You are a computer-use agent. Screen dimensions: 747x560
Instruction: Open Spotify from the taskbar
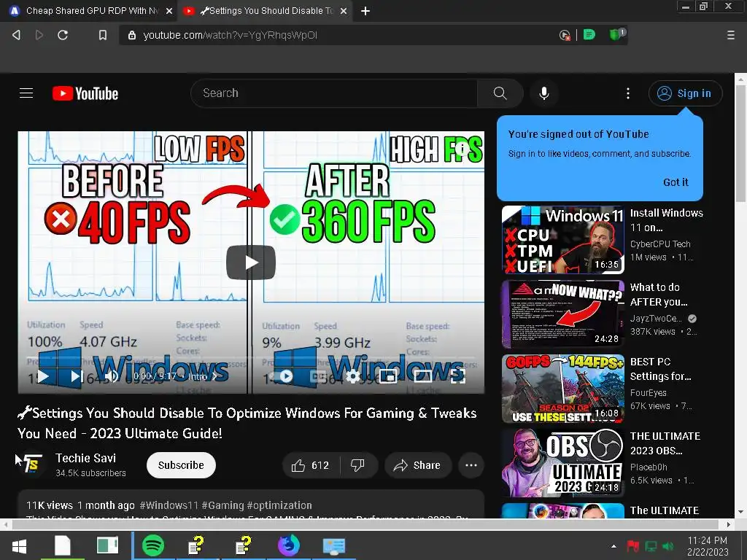(x=153, y=545)
